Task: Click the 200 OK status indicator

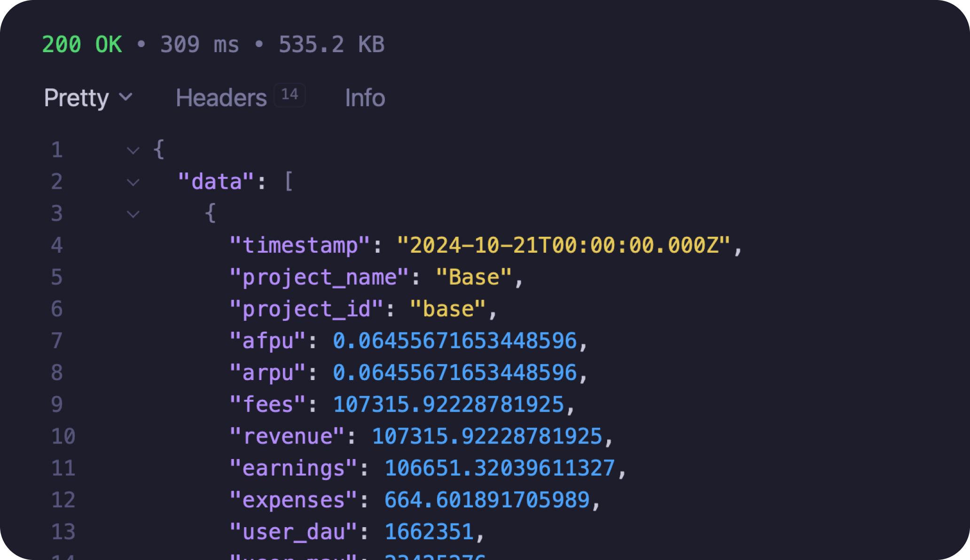Action: tap(82, 44)
